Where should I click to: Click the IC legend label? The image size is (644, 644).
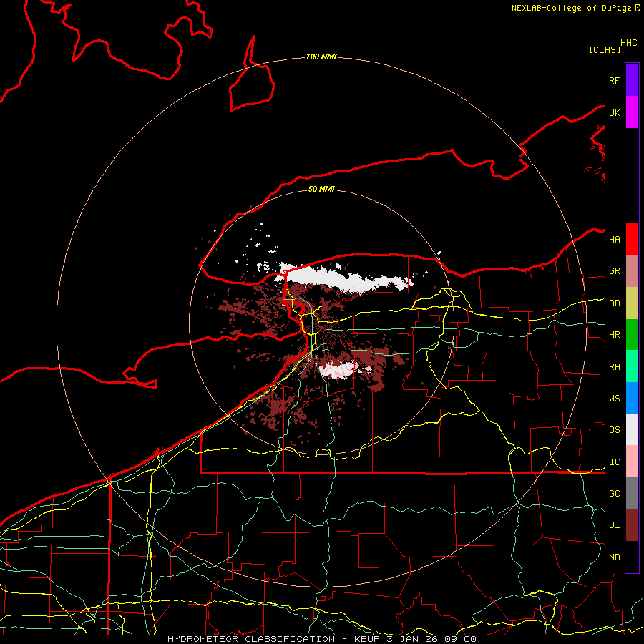point(614,462)
